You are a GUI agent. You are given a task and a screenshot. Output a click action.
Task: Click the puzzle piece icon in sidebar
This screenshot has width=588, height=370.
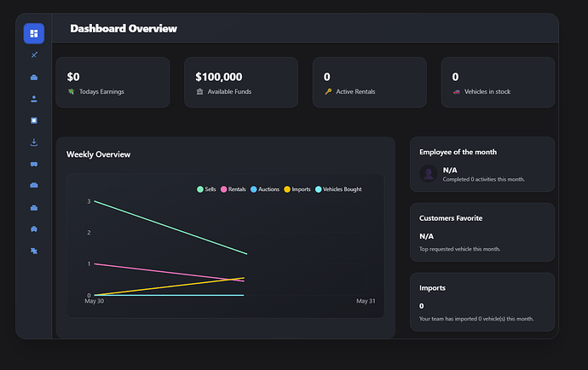pyautogui.click(x=34, y=251)
